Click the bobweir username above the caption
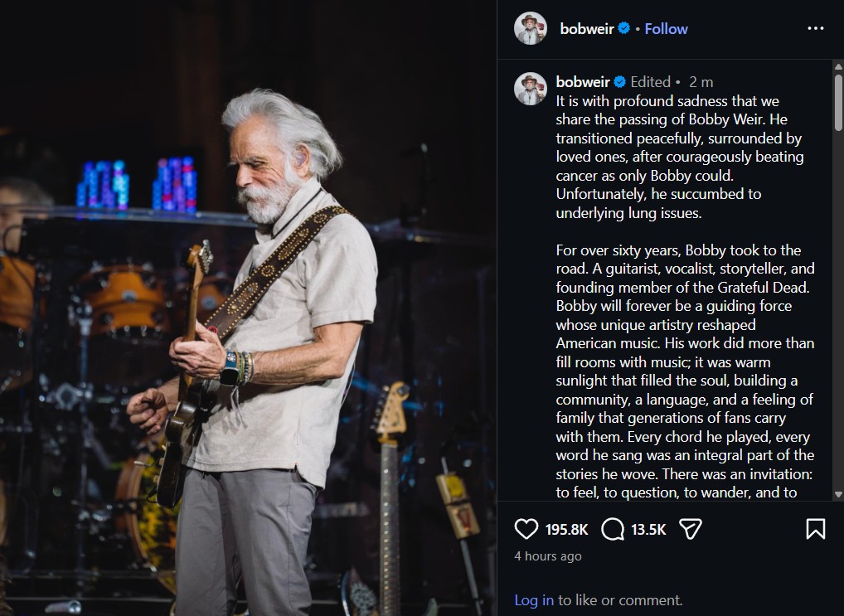 584,81
